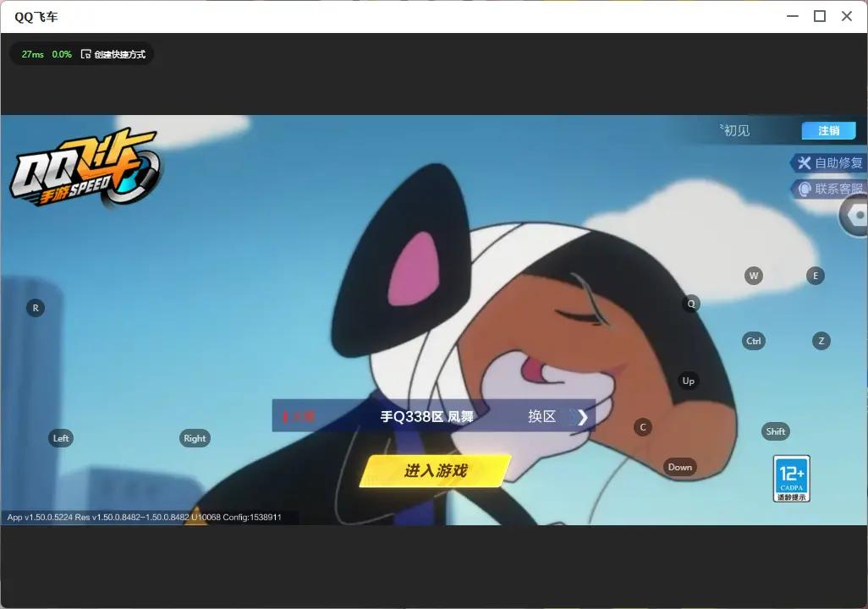
Task: Tap the Right steering key overlay
Action: [x=195, y=438]
